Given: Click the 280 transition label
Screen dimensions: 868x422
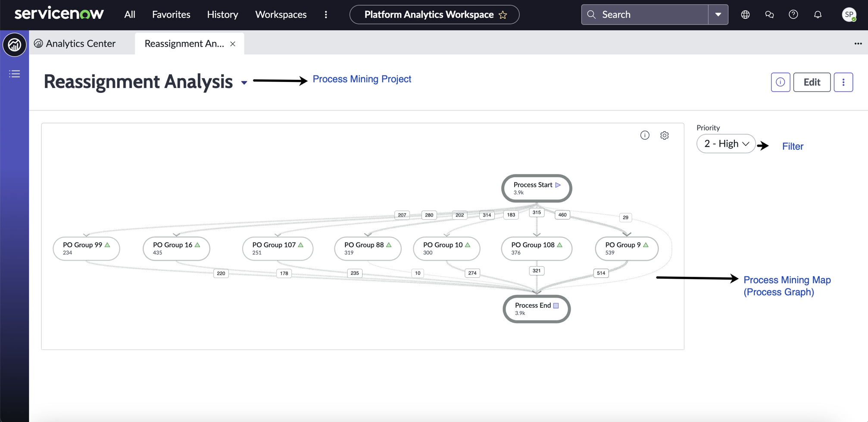Looking at the screenshot, I should point(429,215).
